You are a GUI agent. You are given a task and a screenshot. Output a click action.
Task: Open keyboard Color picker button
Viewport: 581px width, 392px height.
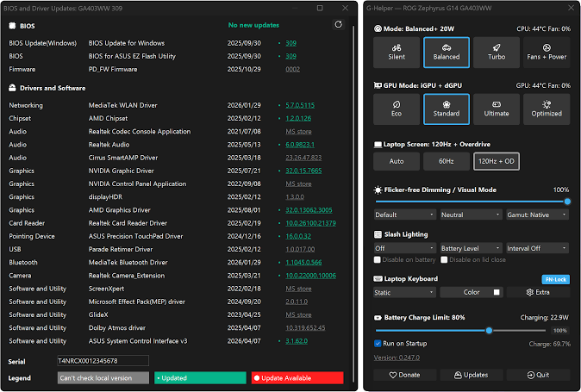tap(471, 292)
